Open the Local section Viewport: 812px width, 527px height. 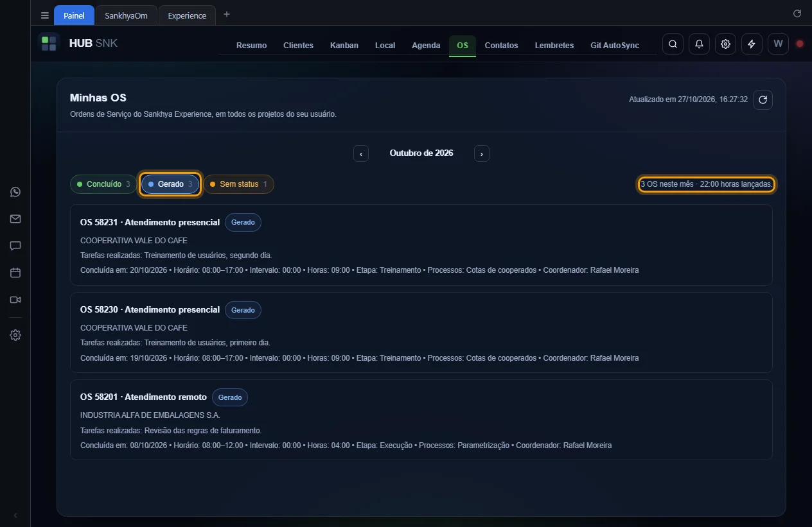[x=385, y=46]
